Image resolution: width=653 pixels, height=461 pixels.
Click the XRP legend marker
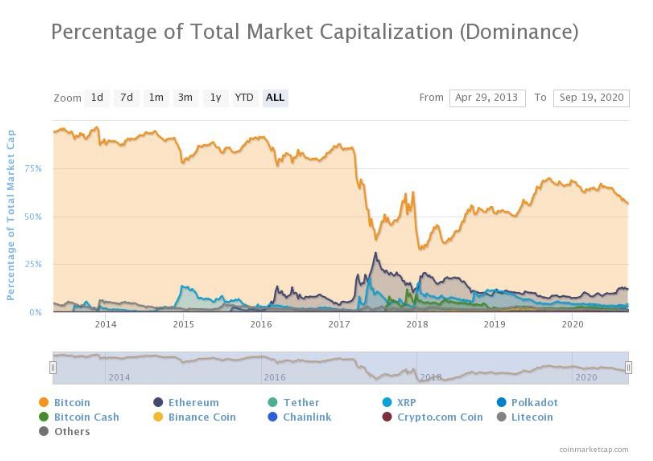[x=387, y=402]
